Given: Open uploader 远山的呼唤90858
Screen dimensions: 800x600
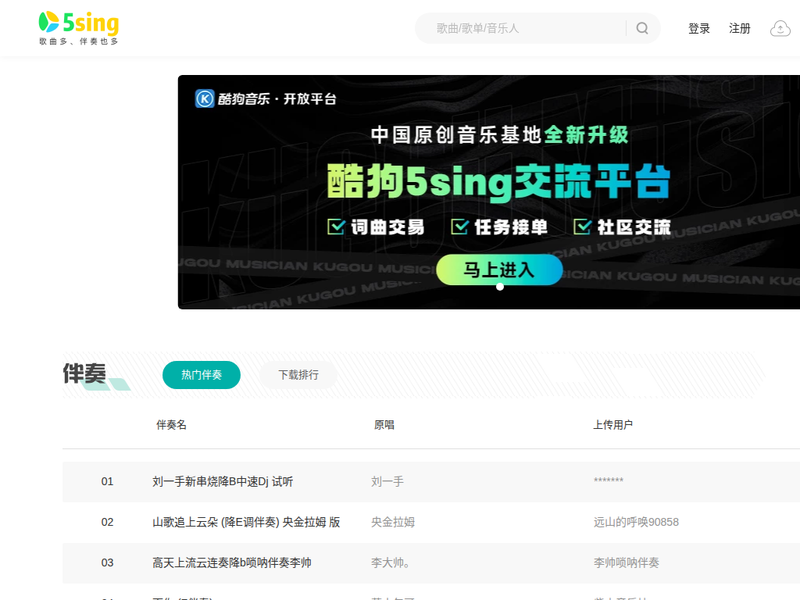Looking at the screenshot, I should 636,522.
